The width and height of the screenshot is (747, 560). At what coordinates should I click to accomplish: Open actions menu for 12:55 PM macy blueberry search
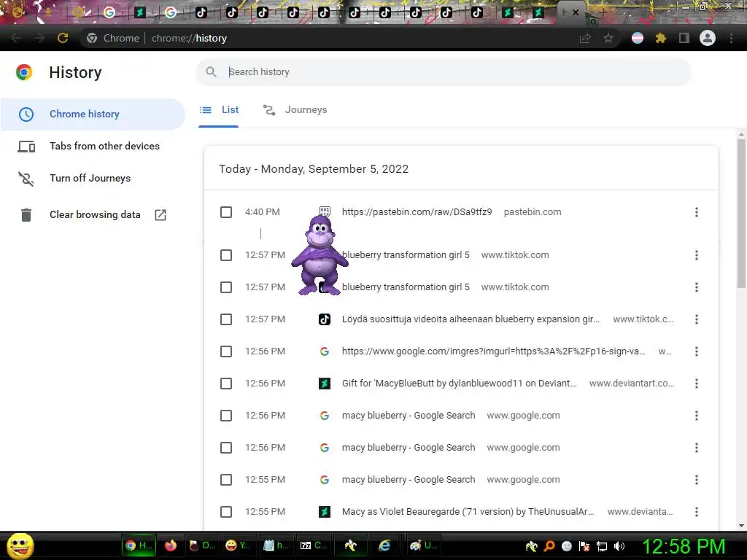tap(697, 480)
